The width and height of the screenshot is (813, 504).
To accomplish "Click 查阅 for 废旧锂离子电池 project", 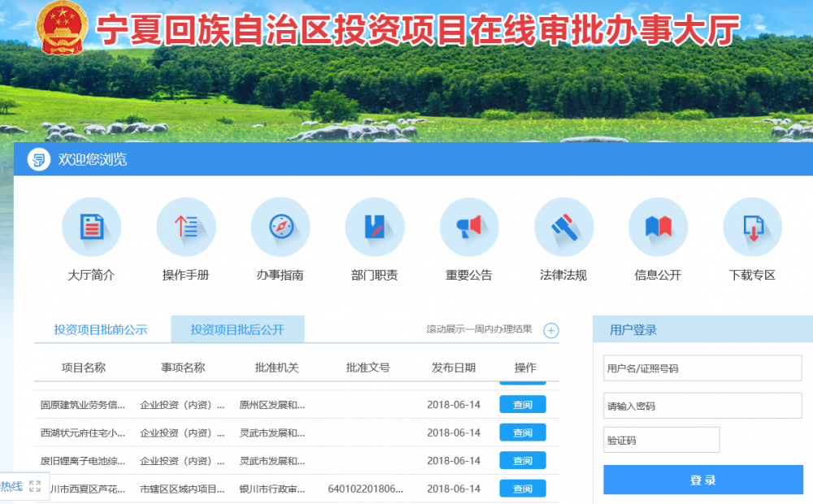I will tap(522, 461).
